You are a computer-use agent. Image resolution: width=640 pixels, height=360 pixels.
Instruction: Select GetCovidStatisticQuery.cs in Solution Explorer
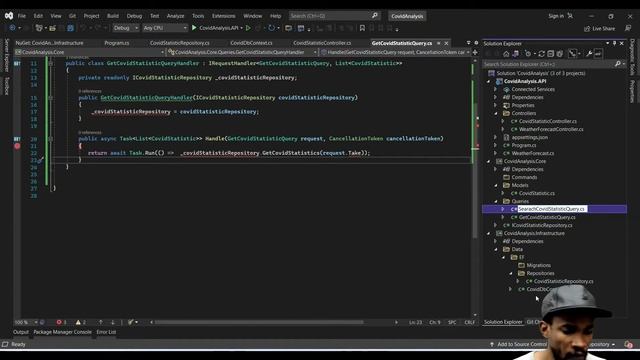pos(547,217)
